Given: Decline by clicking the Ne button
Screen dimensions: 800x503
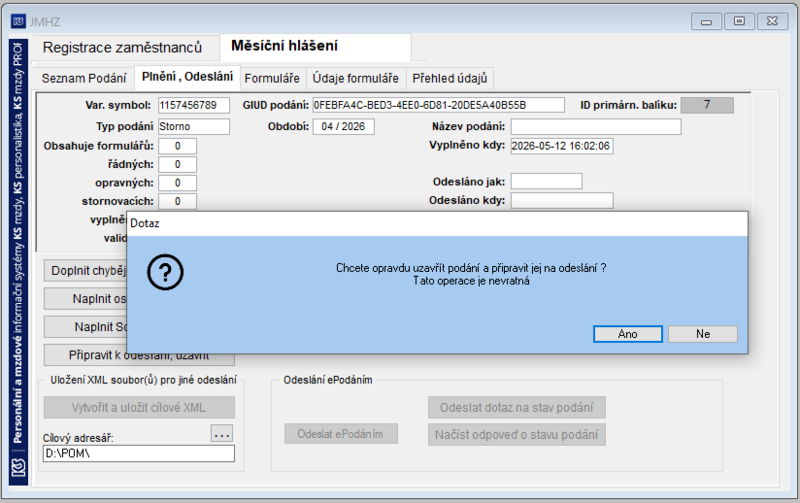Looking at the screenshot, I should tap(703, 334).
